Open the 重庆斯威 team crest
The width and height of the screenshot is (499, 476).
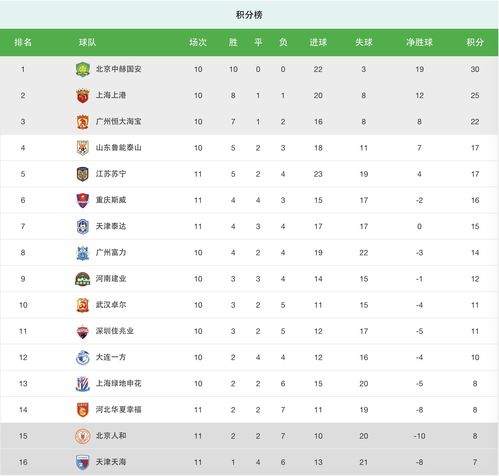[x=83, y=200]
